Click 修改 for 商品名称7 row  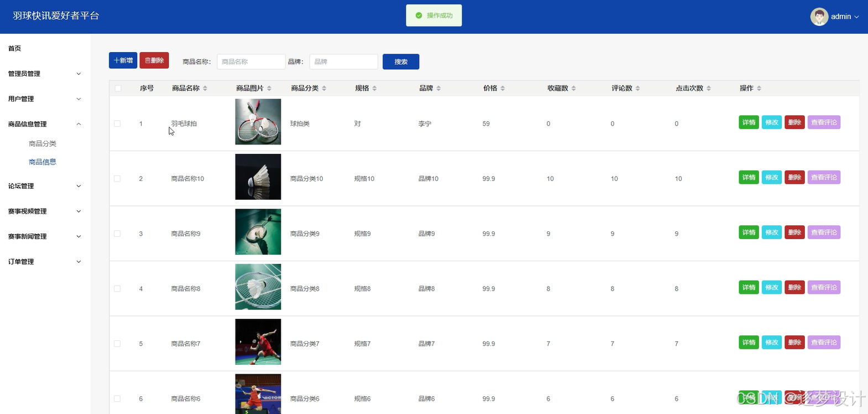[772, 343]
